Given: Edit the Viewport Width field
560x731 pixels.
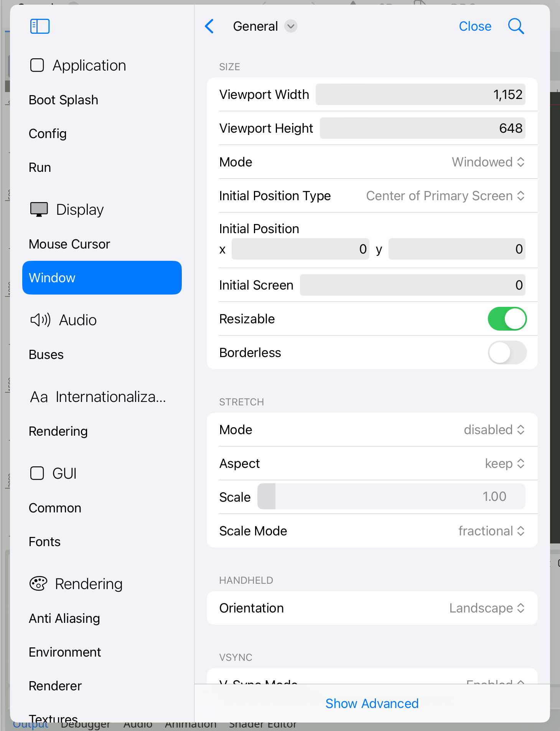Looking at the screenshot, I should [x=420, y=94].
